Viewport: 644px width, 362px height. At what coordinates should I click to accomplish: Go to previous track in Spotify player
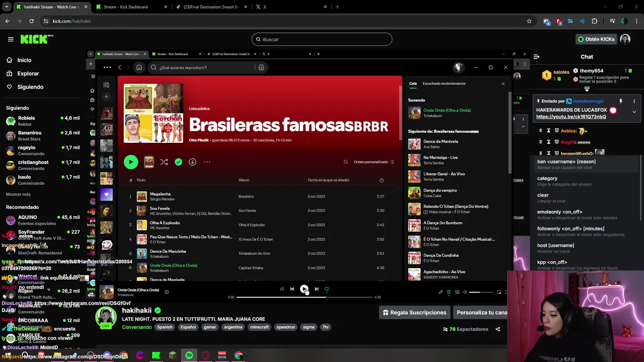(x=292, y=289)
